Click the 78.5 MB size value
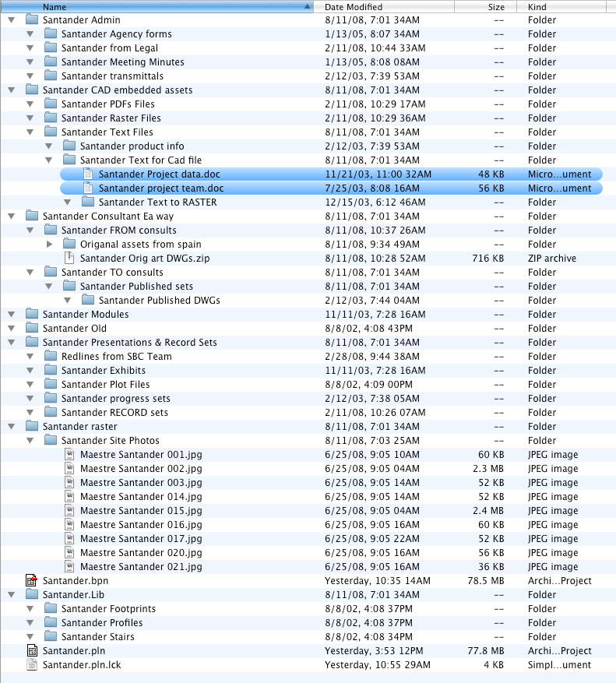Screen dimensions: 616x683 click(485, 581)
